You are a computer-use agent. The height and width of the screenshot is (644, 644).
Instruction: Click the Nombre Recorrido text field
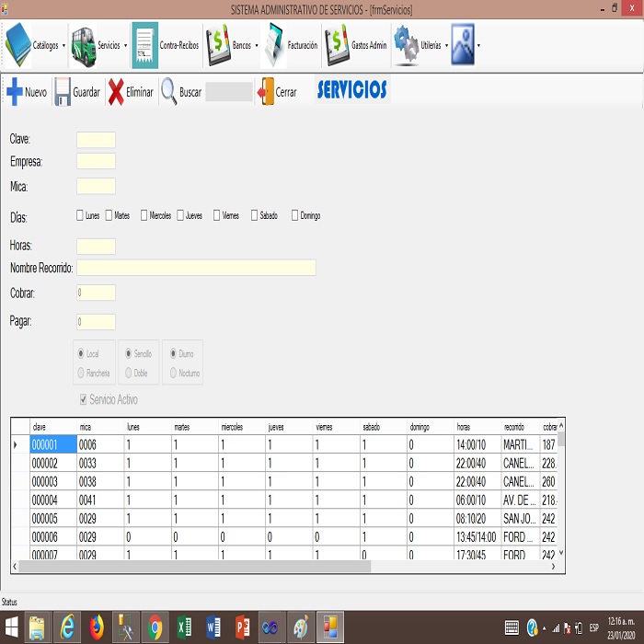pos(196,268)
